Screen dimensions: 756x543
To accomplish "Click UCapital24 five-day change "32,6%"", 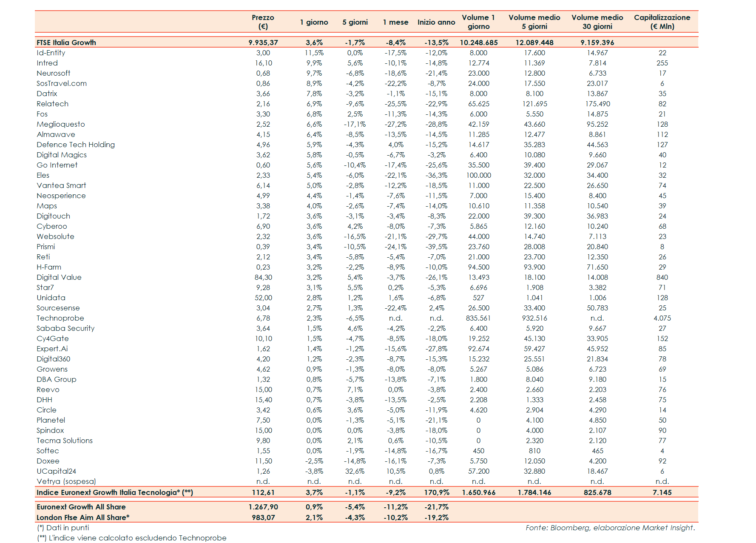I will [x=355, y=471].
